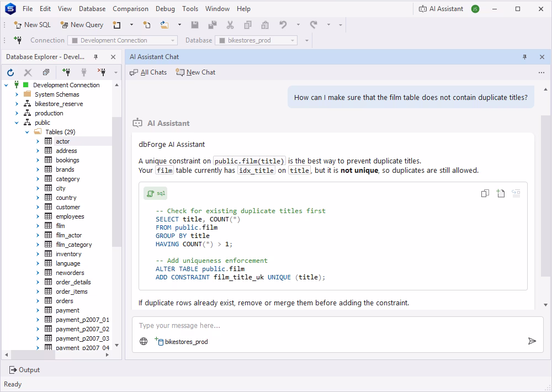Click the red X disconnect icon in Explorer

pyautogui.click(x=102, y=72)
